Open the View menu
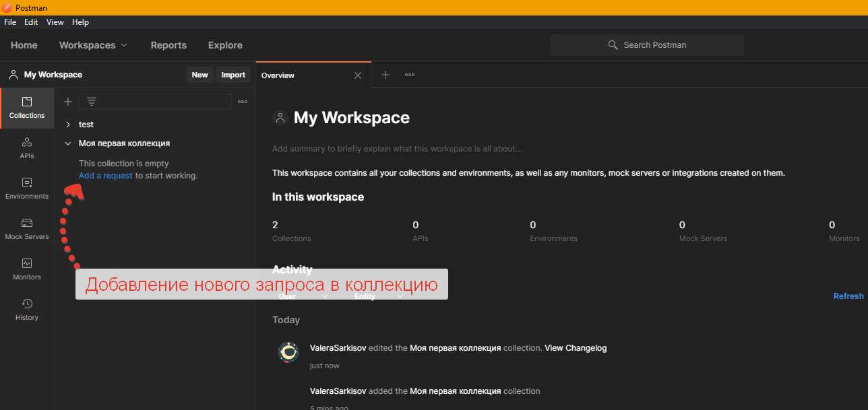The height and width of the screenshot is (410, 868). [x=55, y=22]
